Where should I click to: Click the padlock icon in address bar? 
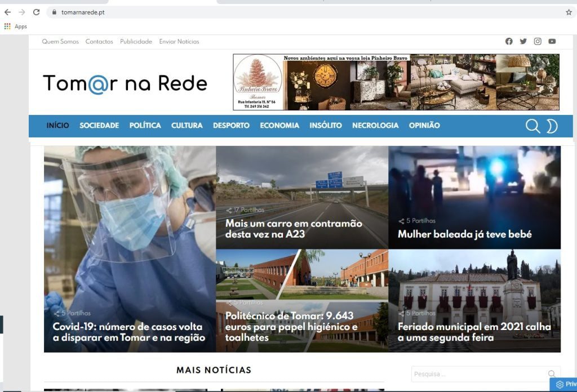tap(54, 12)
